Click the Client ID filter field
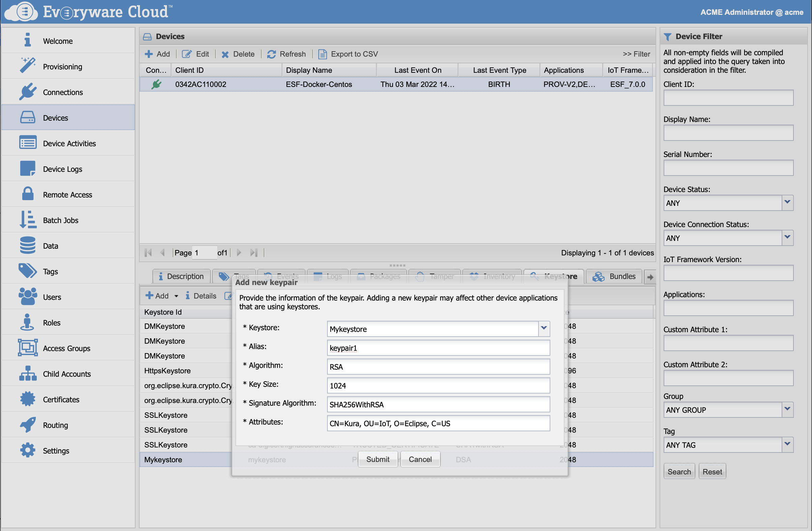Viewport: 812px width, 531px height. click(728, 97)
